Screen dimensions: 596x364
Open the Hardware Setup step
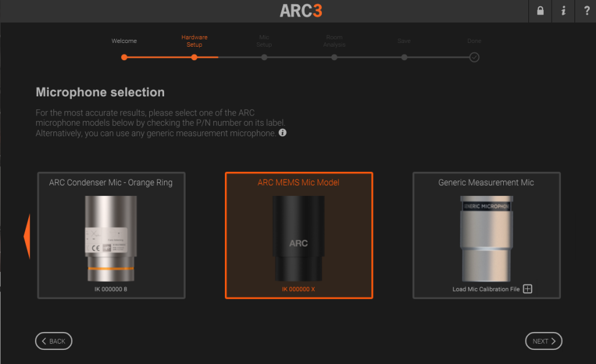(194, 41)
